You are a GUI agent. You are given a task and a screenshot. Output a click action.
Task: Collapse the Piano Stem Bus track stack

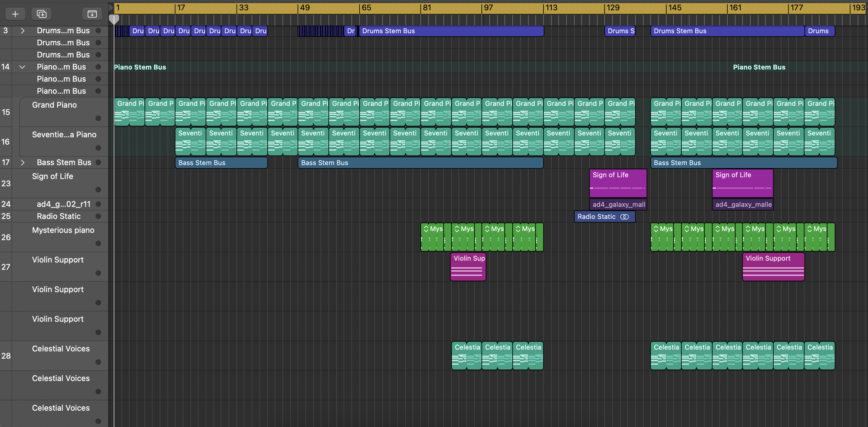pos(22,67)
